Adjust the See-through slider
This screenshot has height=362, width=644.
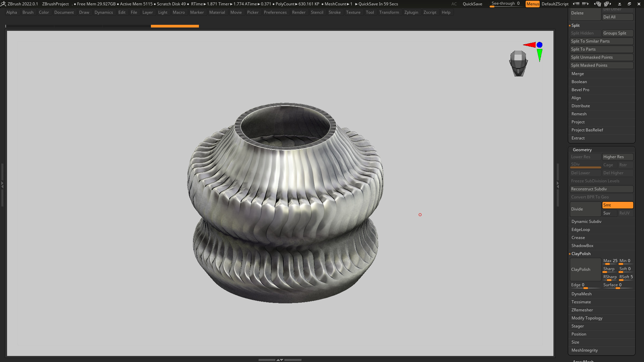click(x=505, y=4)
